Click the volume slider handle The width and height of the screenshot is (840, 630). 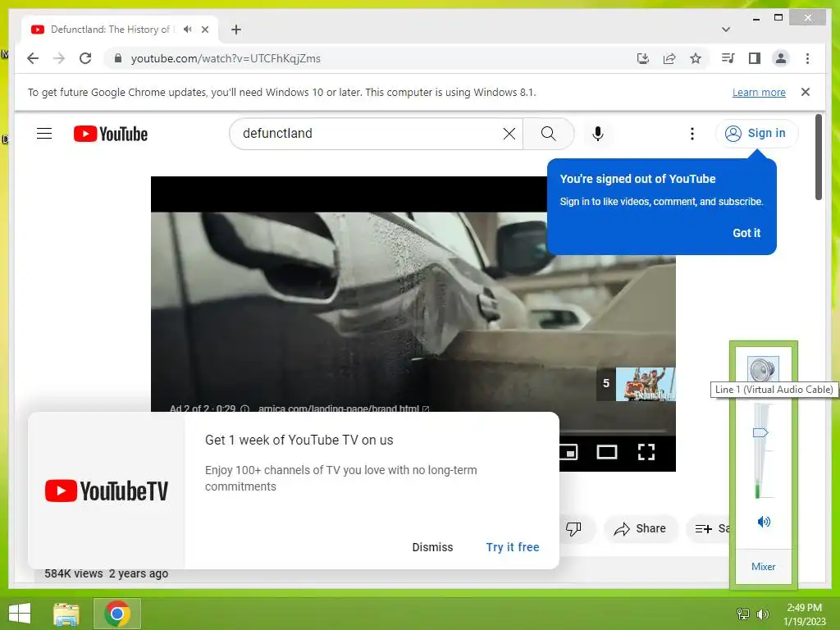tap(760, 432)
